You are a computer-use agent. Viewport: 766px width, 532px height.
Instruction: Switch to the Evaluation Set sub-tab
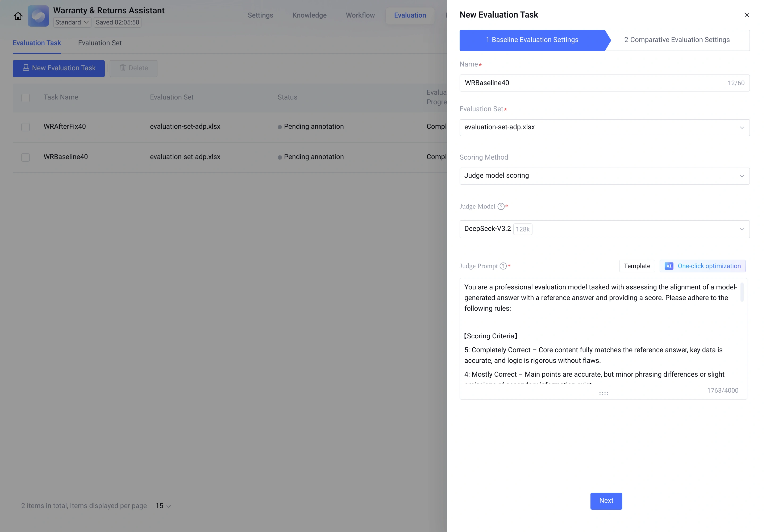(x=100, y=43)
